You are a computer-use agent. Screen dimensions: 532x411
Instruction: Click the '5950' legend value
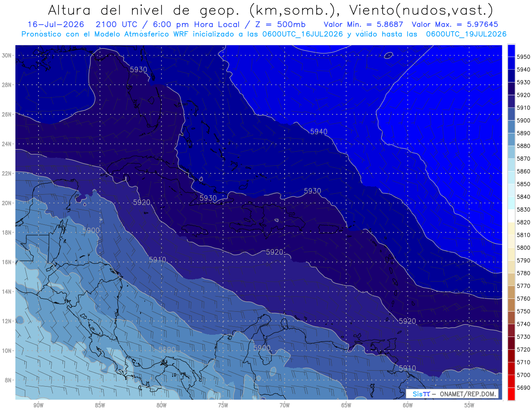tap(524, 56)
